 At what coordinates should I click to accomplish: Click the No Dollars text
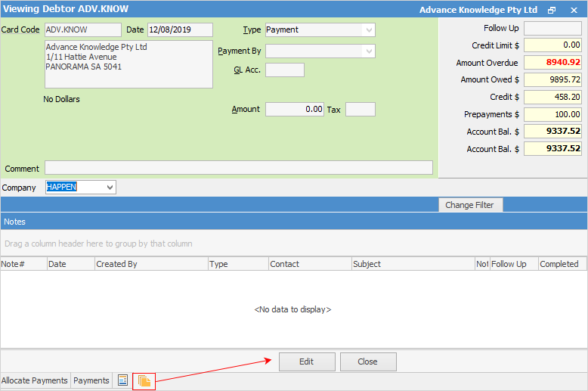pos(61,99)
